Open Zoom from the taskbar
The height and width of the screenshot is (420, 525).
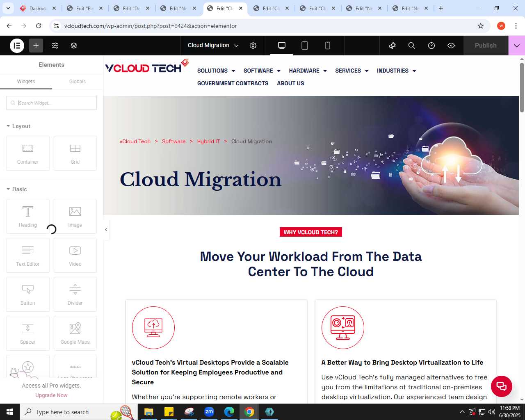209,412
